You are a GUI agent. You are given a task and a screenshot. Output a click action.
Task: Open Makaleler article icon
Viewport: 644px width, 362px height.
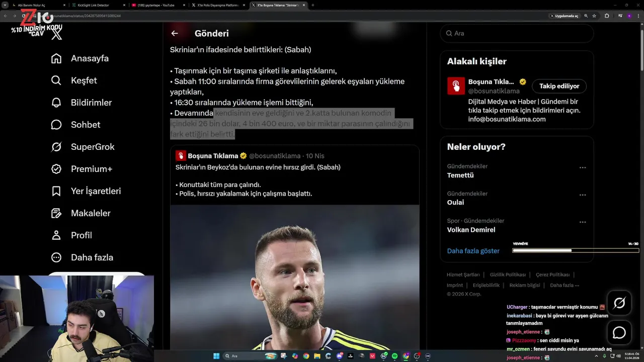click(56, 213)
